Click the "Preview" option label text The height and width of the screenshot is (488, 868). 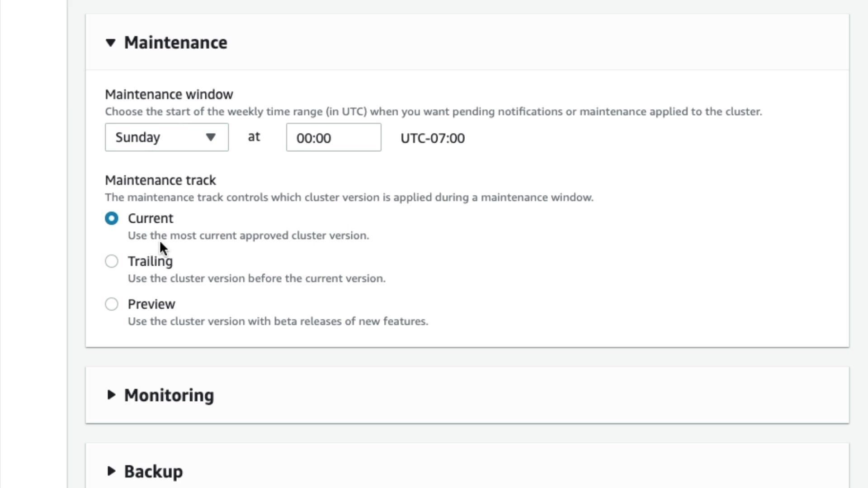[x=151, y=305]
